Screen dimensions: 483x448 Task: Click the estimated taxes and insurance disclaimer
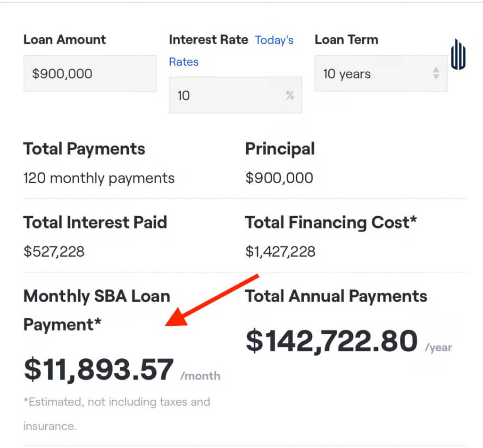(x=117, y=414)
